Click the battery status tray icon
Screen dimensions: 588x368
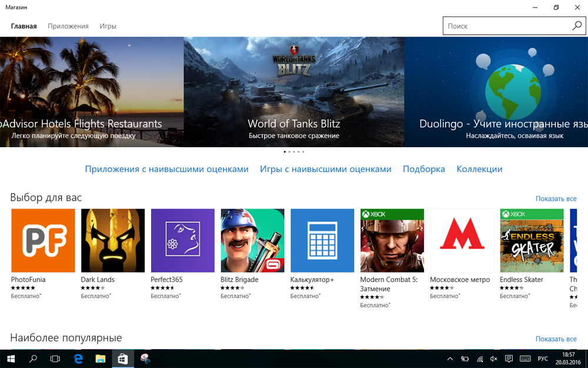coord(465,359)
